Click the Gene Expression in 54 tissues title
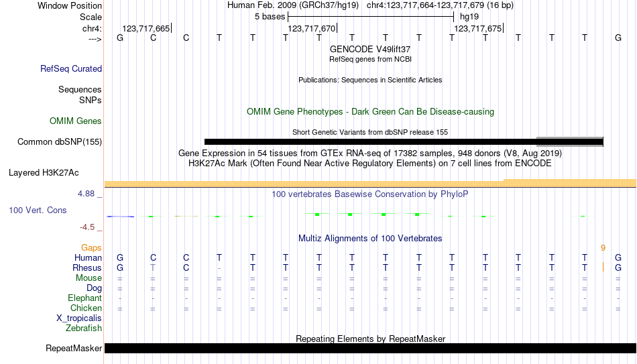Screen dimensions: 637x364 (370, 153)
